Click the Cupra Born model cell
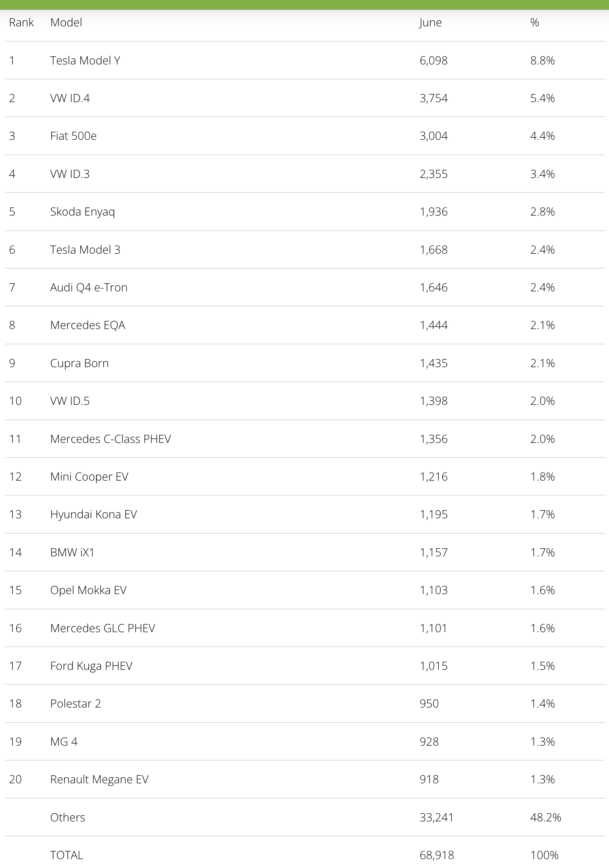Image resolution: width=609 pixels, height=868 pixels. [x=79, y=363]
